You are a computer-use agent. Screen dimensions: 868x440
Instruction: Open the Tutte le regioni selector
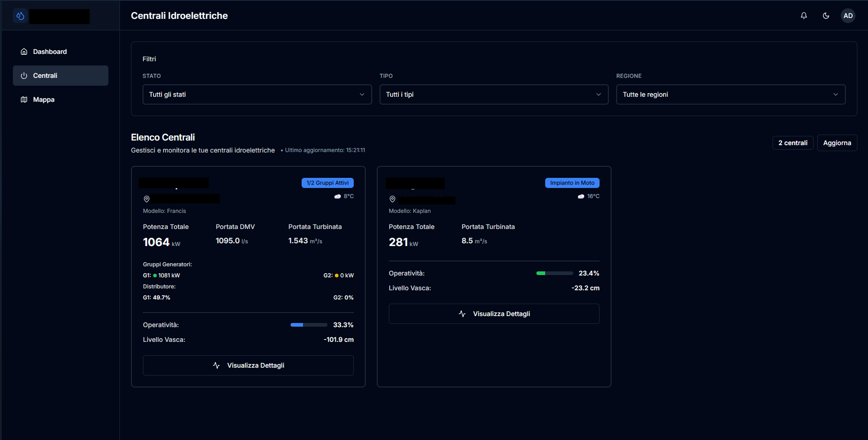click(x=731, y=94)
